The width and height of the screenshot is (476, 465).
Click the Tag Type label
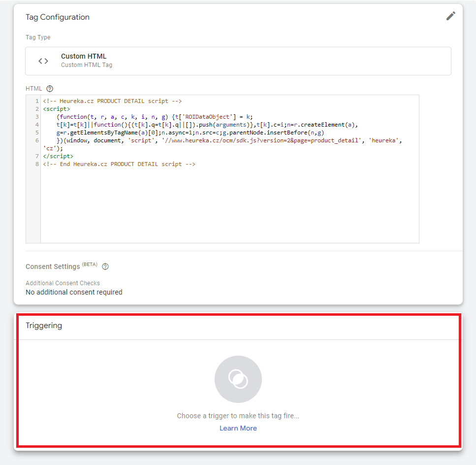pyautogui.click(x=38, y=37)
